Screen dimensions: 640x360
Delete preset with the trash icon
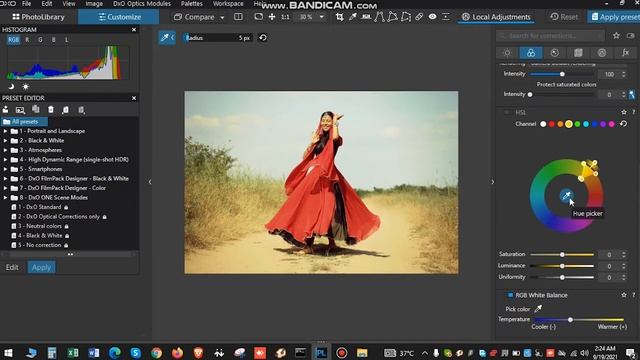[51, 110]
